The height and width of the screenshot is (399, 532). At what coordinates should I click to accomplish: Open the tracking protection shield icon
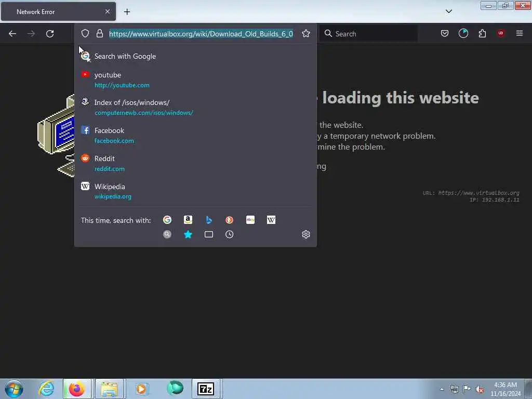click(85, 33)
